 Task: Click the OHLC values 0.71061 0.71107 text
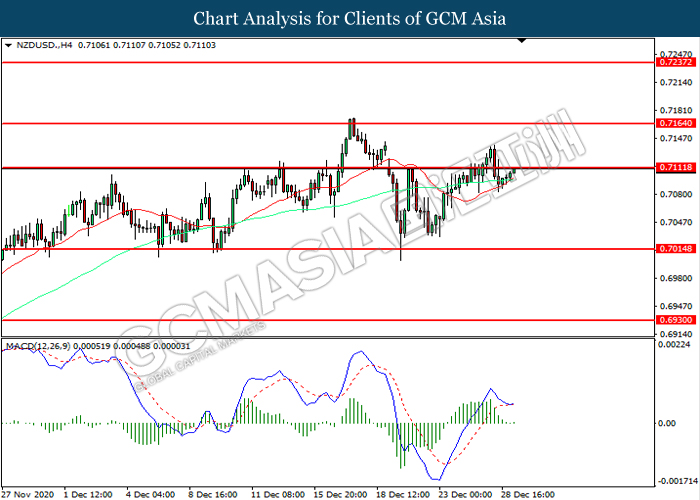coord(147,45)
